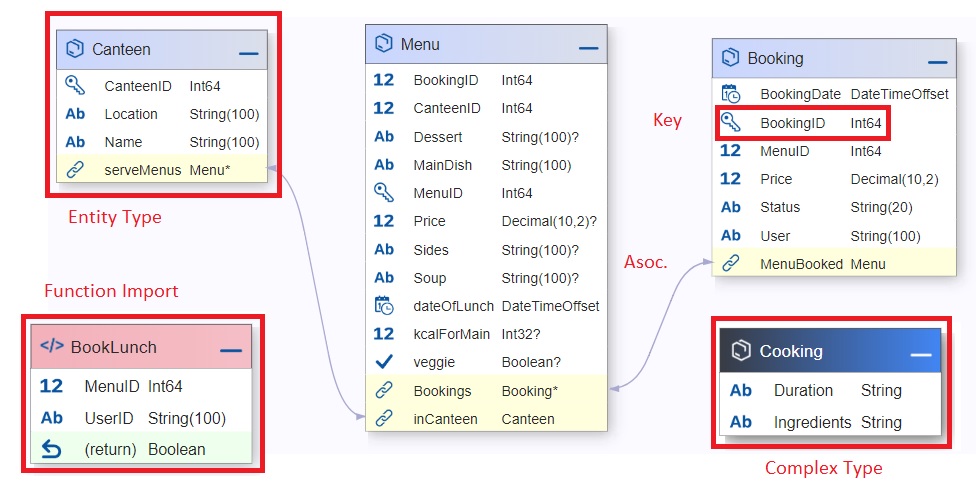Minimize the BookLunch function import box

click(231, 350)
